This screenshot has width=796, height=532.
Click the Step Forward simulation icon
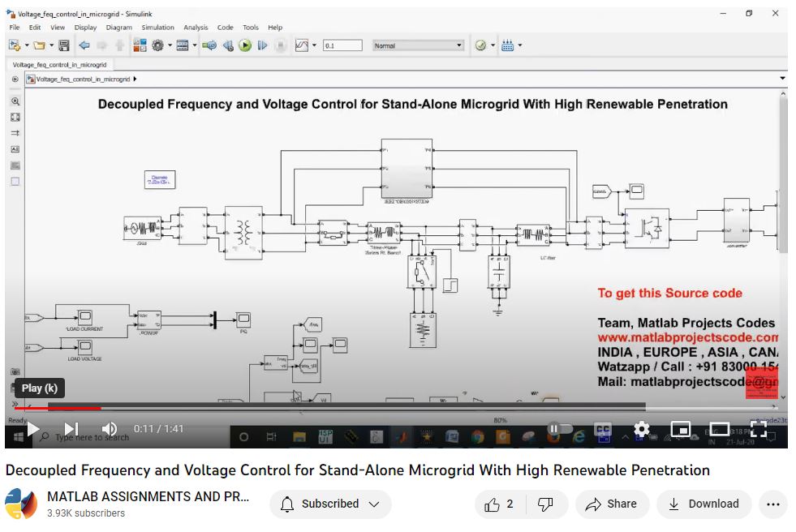pos(262,45)
